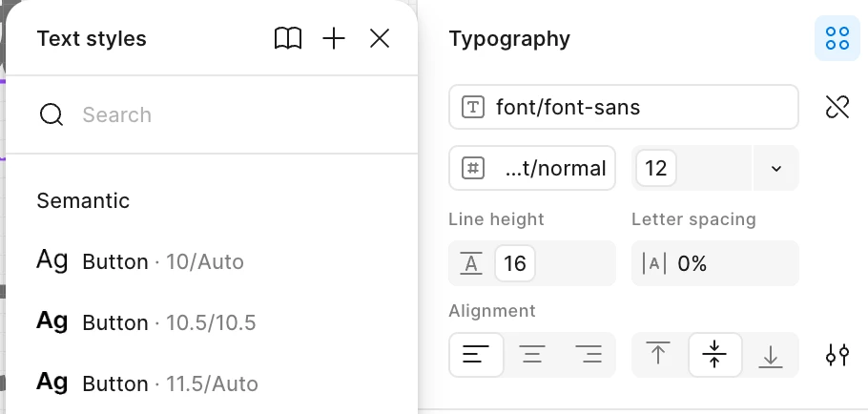Click the line height icon
The height and width of the screenshot is (414, 868).
click(471, 263)
